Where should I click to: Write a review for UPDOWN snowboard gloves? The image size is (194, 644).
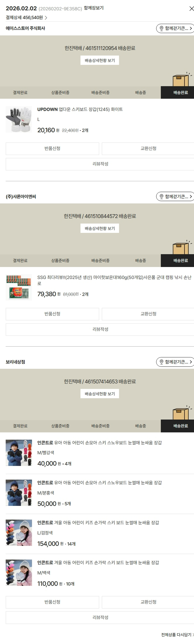(x=100, y=164)
